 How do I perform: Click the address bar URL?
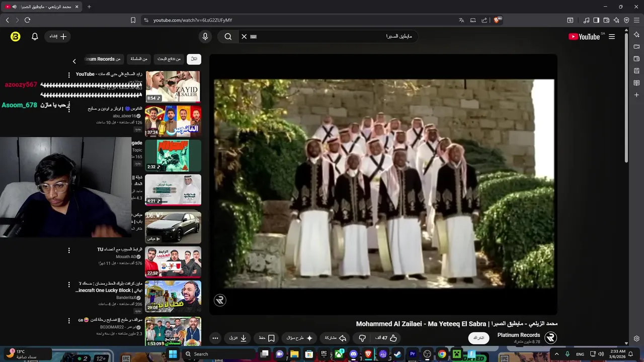click(x=193, y=20)
